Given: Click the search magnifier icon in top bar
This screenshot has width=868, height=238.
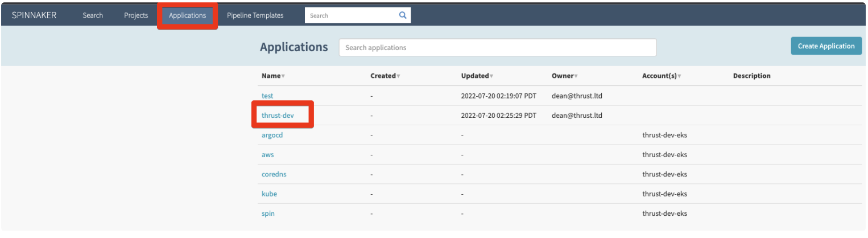Looking at the screenshot, I should [403, 15].
